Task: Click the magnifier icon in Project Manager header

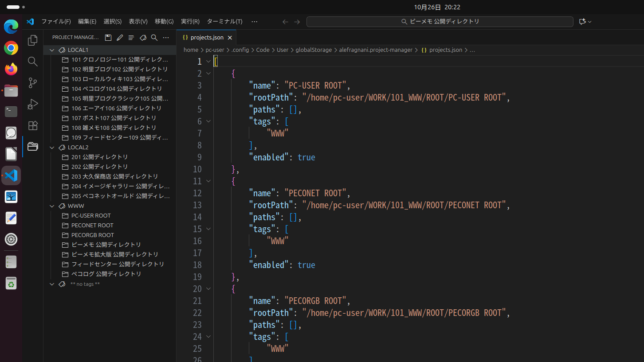Action: 154,38
